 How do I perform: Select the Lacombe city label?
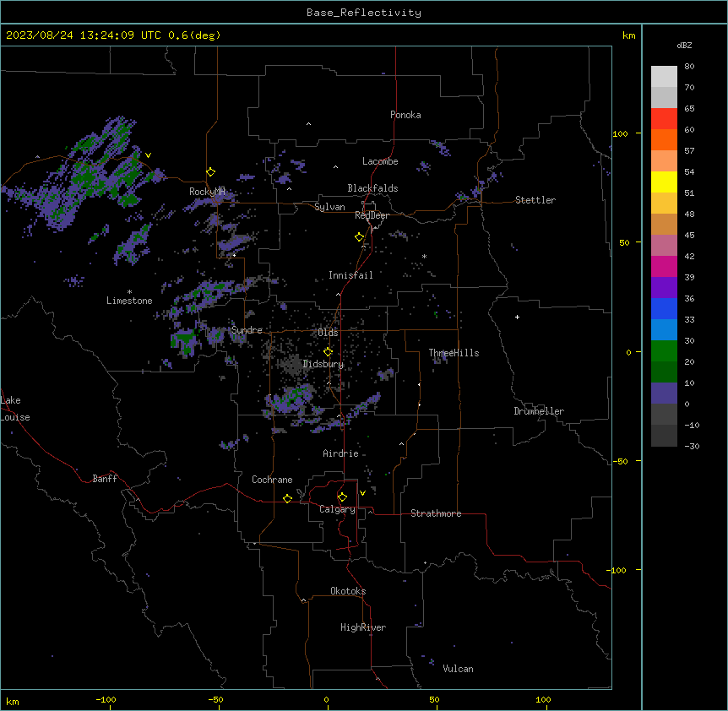click(x=380, y=161)
